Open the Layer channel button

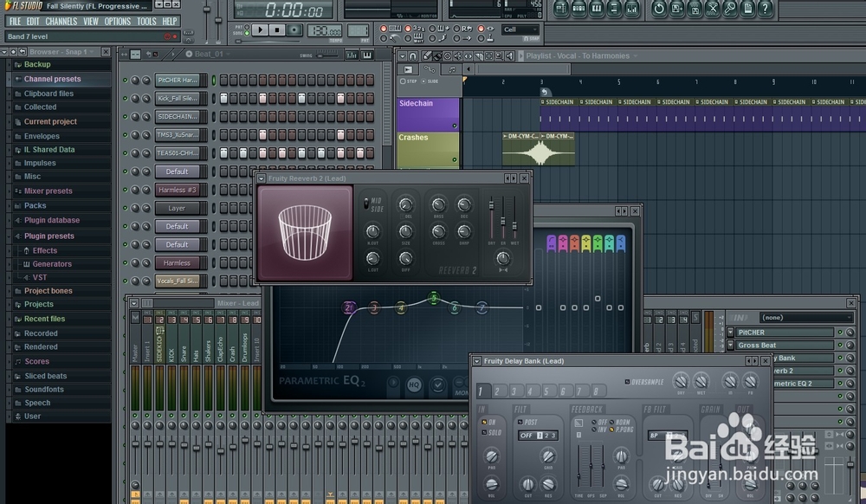[178, 208]
